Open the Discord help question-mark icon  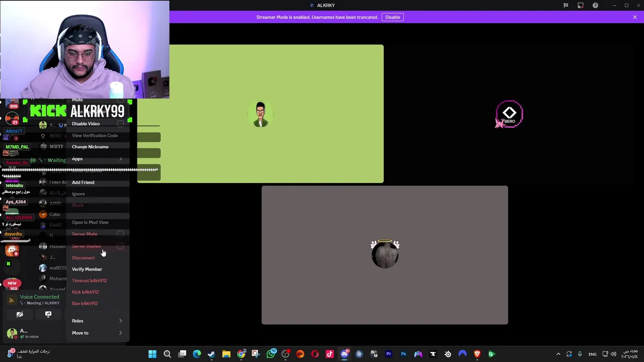595,6
